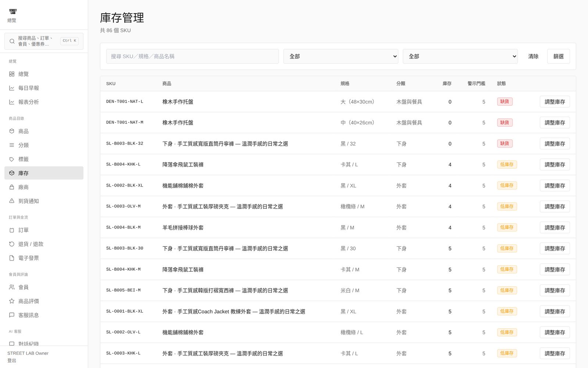Open the second 全部 filter dropdown
This screenshot has width=588, height=368.
pyautogui.click(x=460, y=56)
